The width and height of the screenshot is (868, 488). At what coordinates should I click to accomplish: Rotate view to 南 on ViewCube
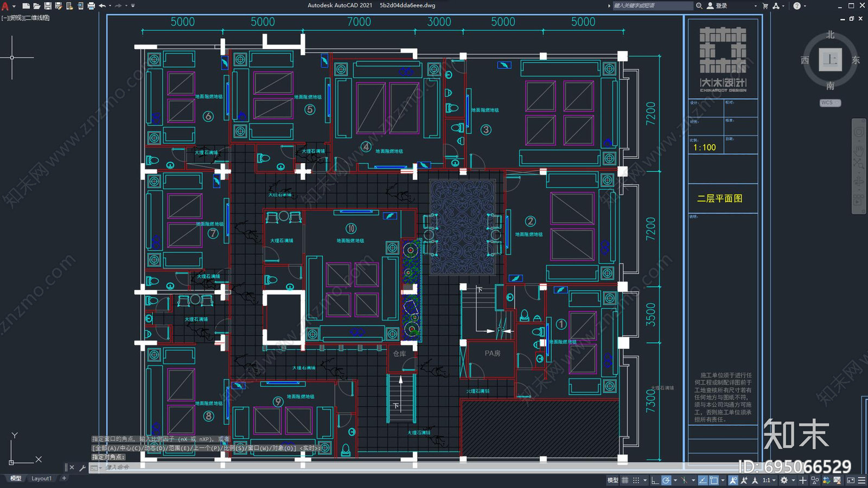point(830,86)
